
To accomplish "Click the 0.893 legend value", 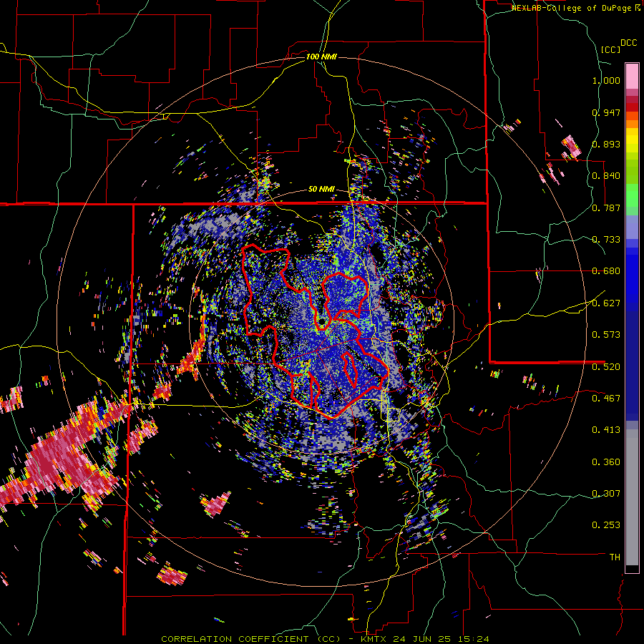I will coord(606,144).
